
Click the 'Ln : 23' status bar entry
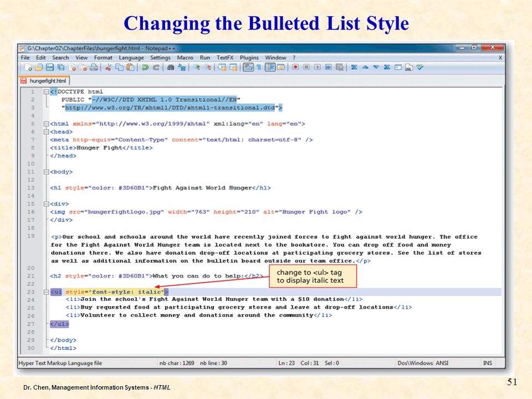coord(287,363)
